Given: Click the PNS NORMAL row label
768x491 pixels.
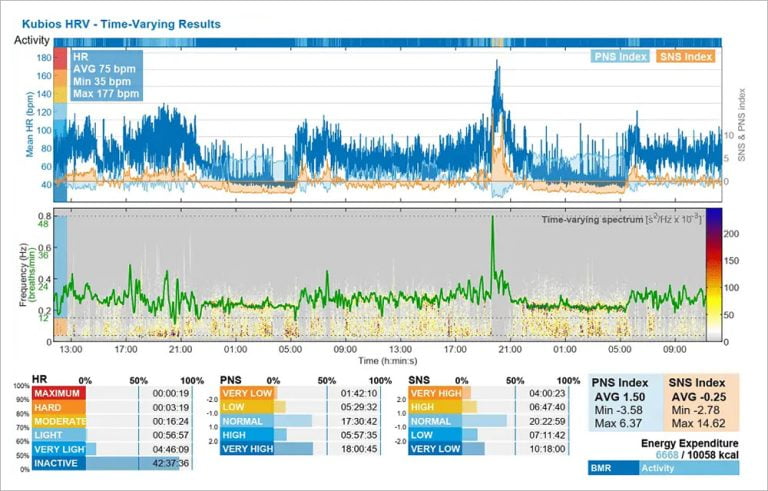Looking at the screenshot, I should pos(247,421).
